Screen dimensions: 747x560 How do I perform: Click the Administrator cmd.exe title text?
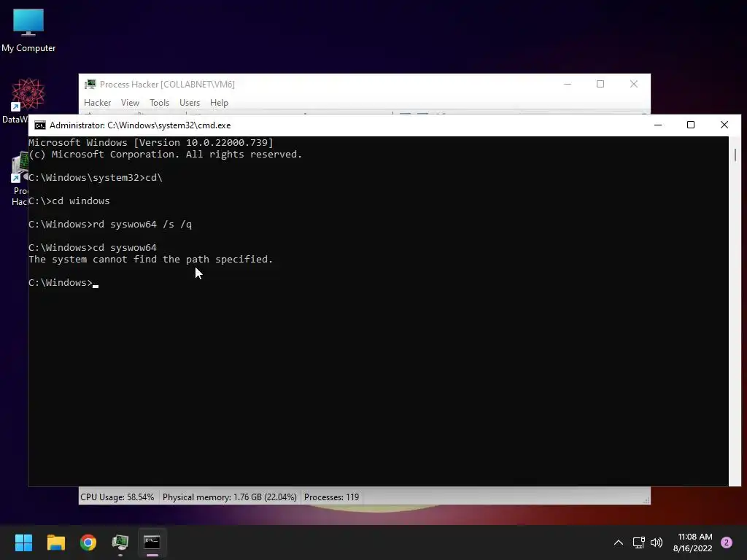140,125
